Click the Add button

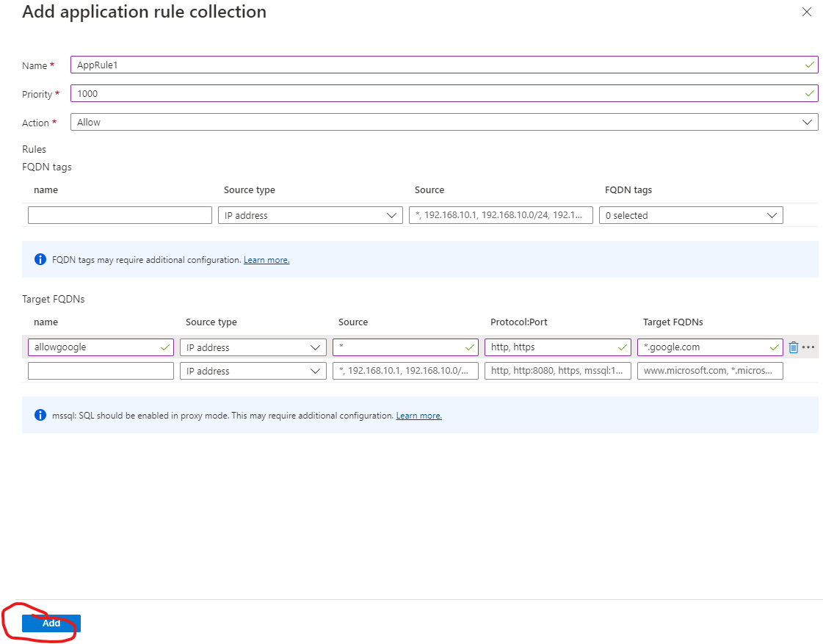(50, 623)
